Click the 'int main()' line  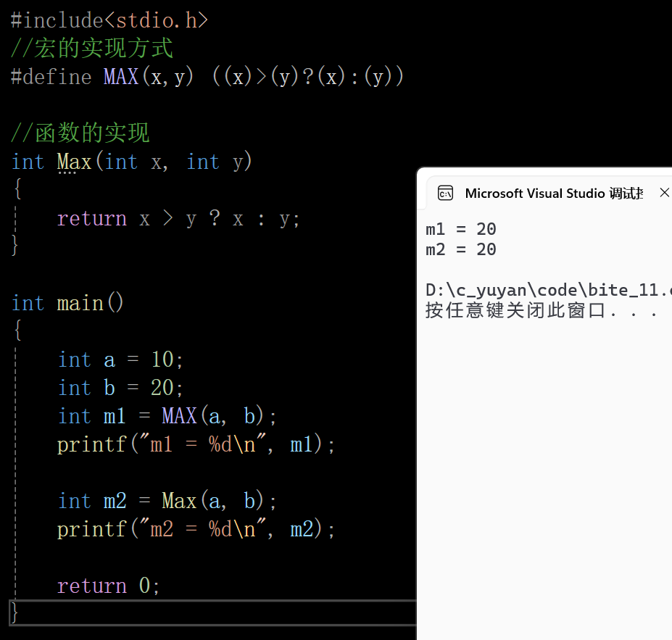coord(67,303)
